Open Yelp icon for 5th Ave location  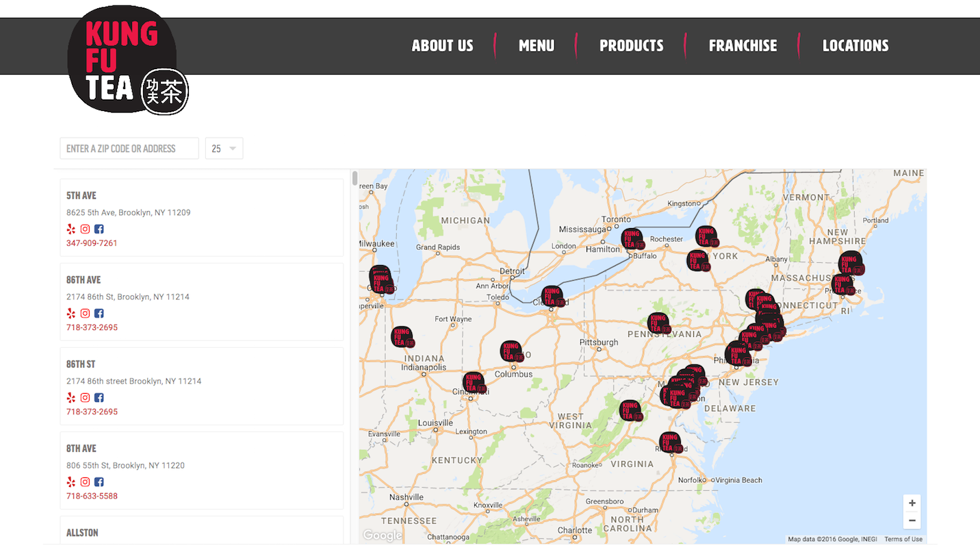pos(71,229)
